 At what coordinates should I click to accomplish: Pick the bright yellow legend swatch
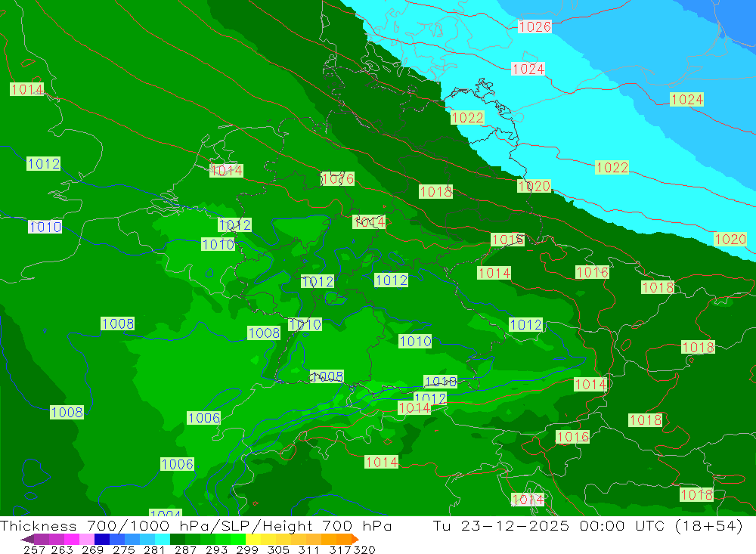point(253,539)
